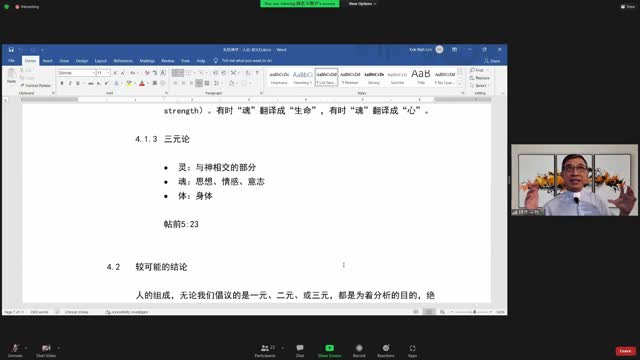640x360 pixels.
Task: Start recording with Zoom Record button
Action: [359, 350]
